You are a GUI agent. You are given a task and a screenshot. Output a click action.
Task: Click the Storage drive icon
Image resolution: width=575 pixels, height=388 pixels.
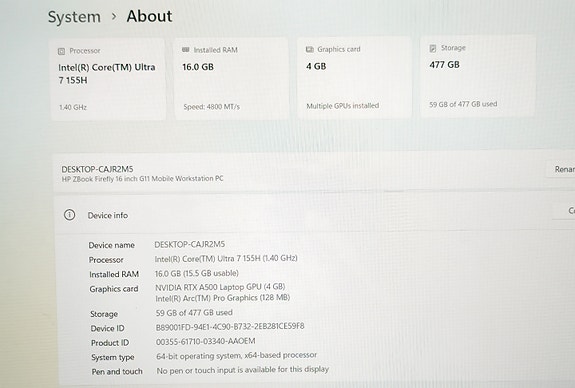(433, 48)
